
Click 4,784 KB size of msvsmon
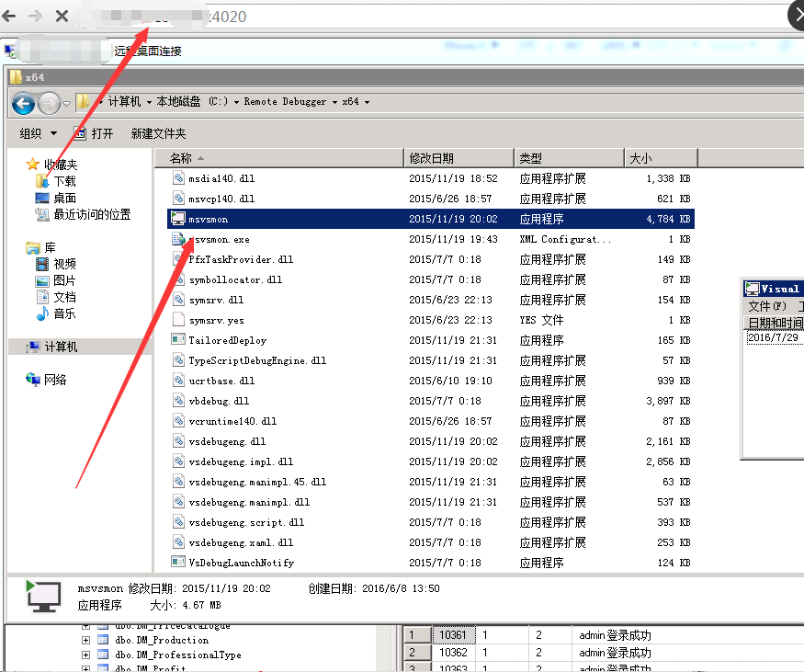pyautogui.click(x=668, y=219)
